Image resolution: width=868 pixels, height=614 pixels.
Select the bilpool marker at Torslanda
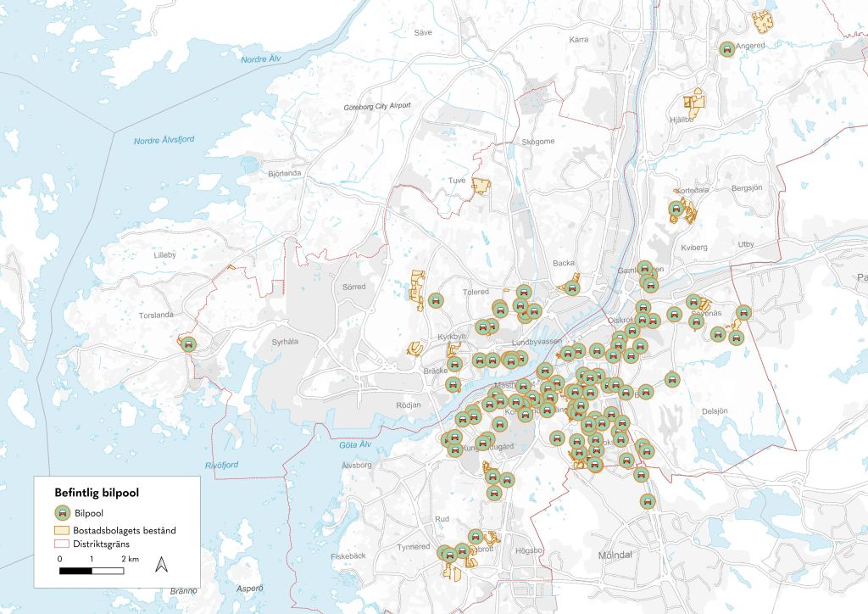point(188,344)
